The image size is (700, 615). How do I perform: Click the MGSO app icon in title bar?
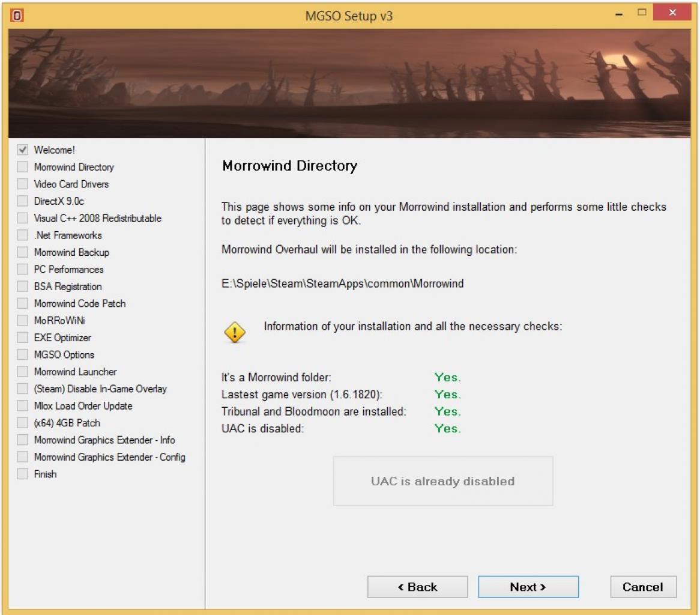click(17, 16)
